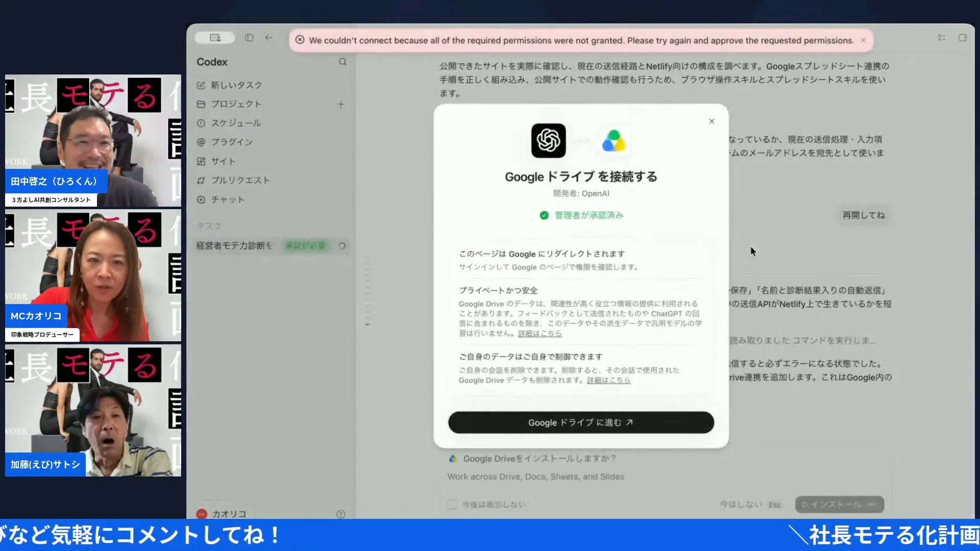Select the 経営者モテ力診断 task row
Image resolution: width=980 pixels, height=551 pixels.
click(272, 246)
